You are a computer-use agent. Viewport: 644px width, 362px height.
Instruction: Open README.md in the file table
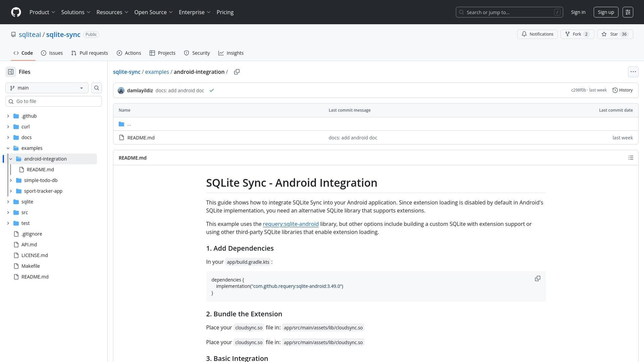pos(141,138)
